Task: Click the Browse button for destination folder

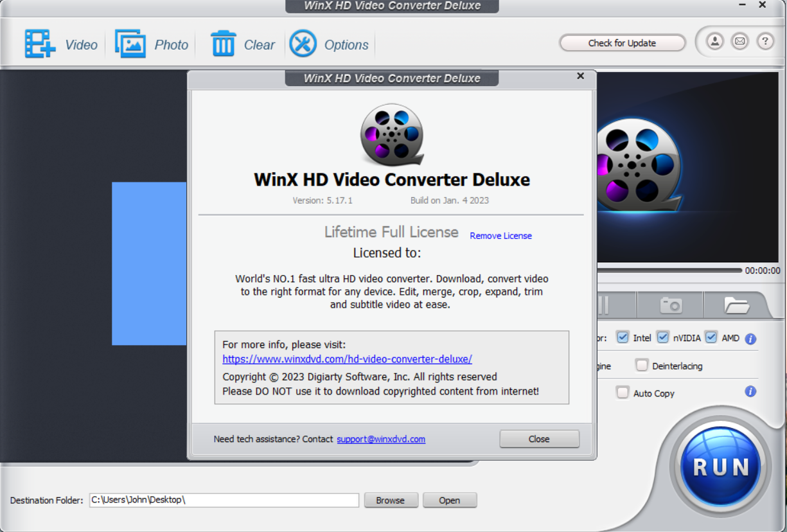Action: (391, 500)
